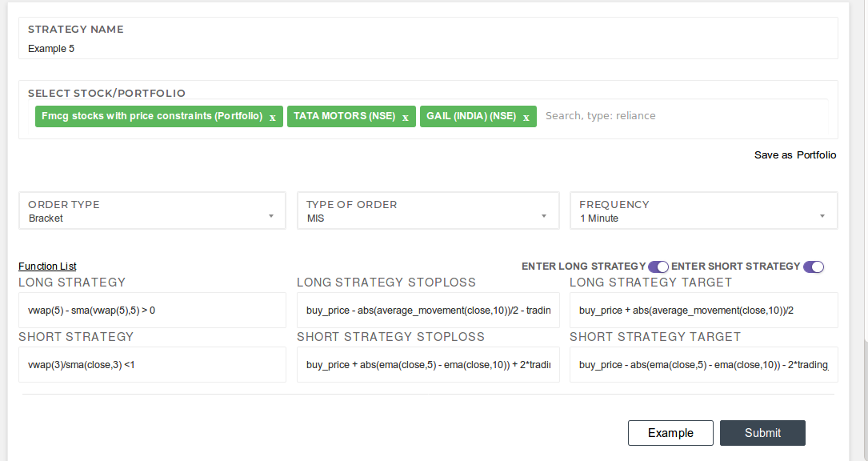Toggle the Enter Short Strategy switch
The height and width of the screenshot is (461, 868).
[814, 266]
